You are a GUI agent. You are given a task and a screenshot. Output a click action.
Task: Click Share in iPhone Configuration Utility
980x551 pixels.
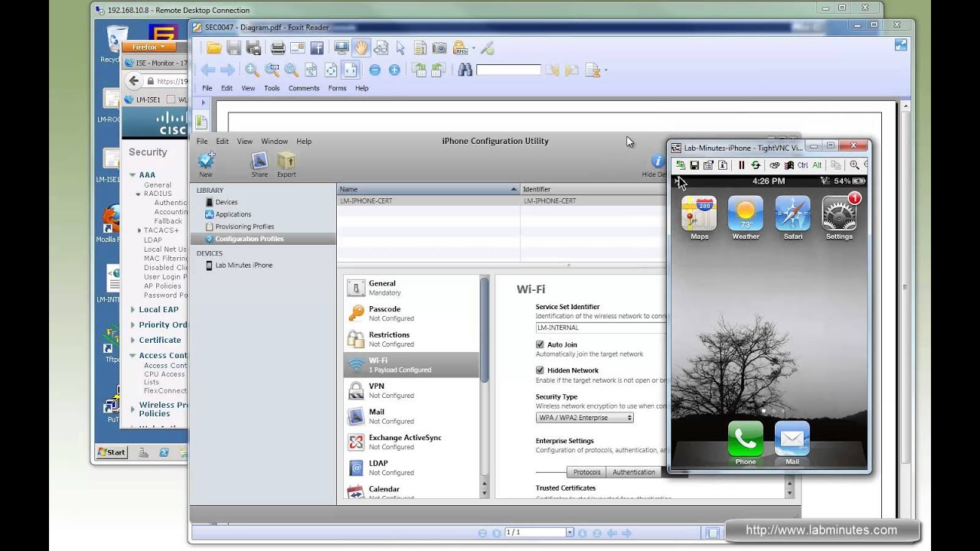point(260,165)
